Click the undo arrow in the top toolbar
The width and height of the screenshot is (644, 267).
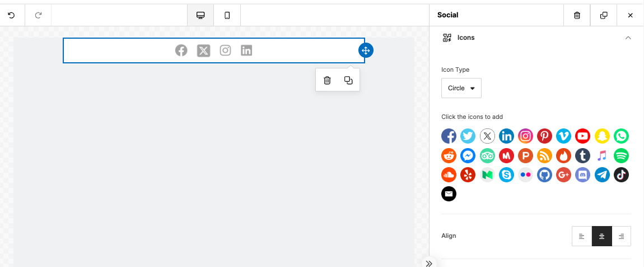tap(12, 15)
